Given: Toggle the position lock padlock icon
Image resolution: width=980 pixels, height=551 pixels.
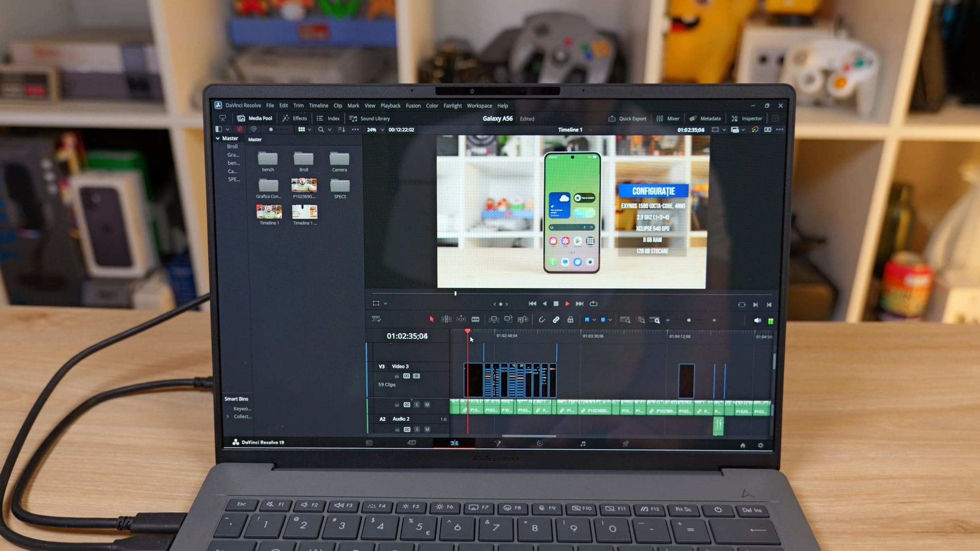Looking at the screenshot, I should pyautogui.click(x=570, y=320).
